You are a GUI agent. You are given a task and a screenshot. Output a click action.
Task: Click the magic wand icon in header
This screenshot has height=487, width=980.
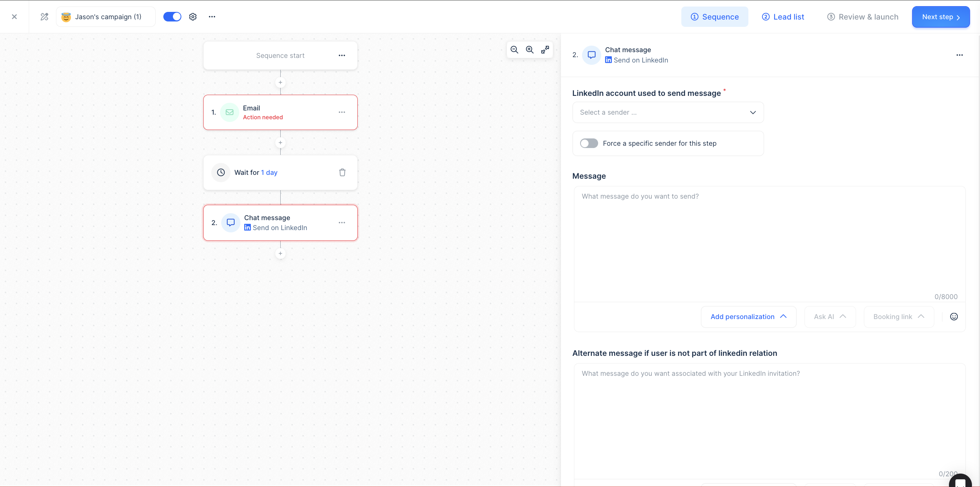coord(44,17)
